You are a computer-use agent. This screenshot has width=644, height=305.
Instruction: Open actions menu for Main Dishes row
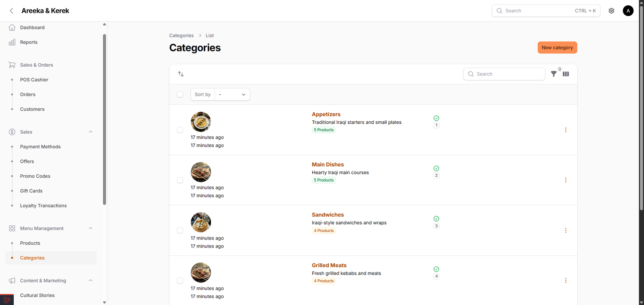[x=566, y=180]
